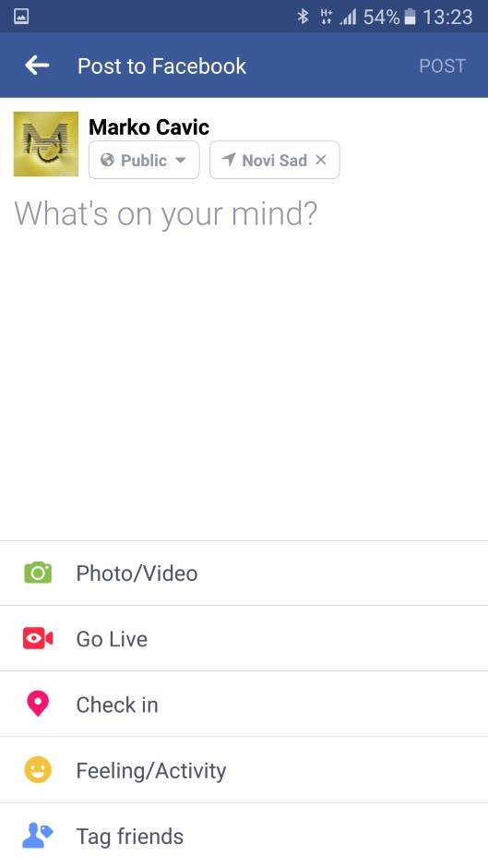The image size is (488, 868).
Task: Choose the Tag friends option
Action: [x=244, y=836]
